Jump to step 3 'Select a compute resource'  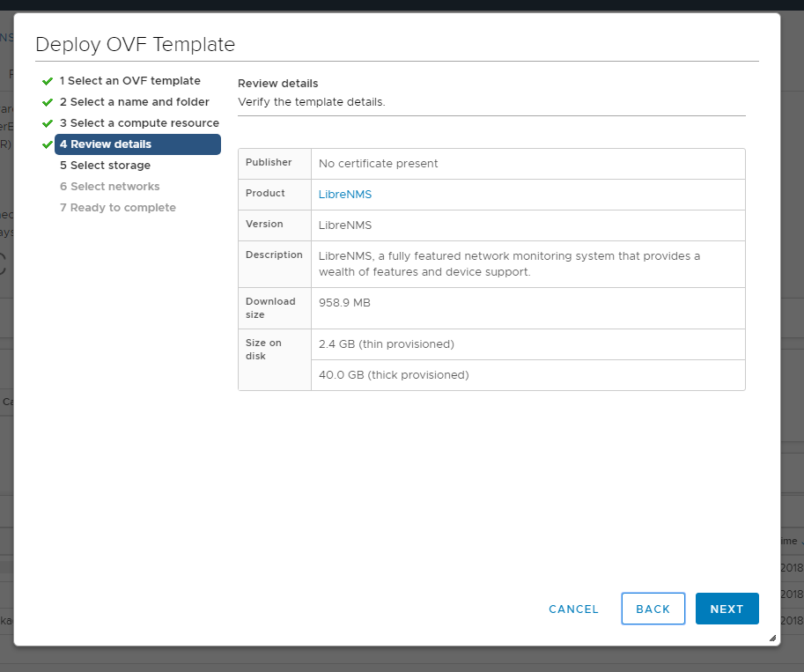(139, 123)
